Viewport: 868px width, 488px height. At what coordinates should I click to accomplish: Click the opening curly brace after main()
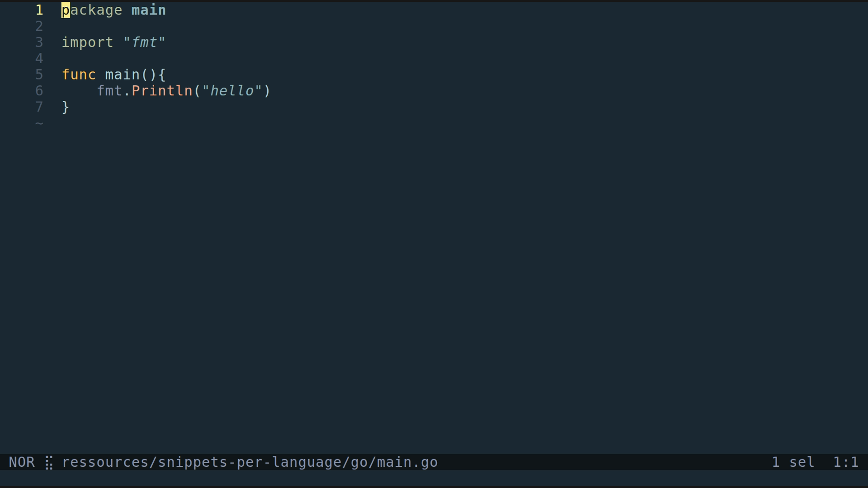pyautogui.click(x=162, y=75)
